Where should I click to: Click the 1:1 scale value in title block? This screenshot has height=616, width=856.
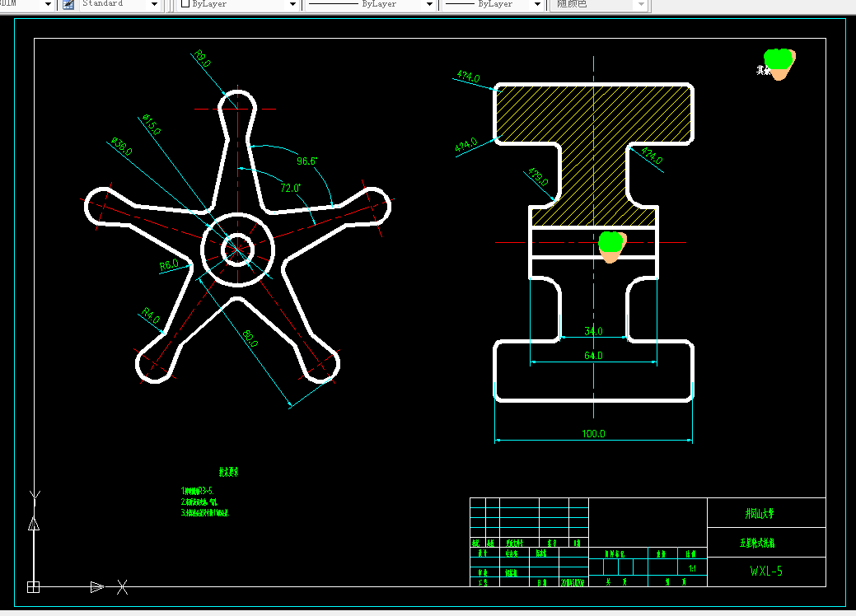(692, 568)
